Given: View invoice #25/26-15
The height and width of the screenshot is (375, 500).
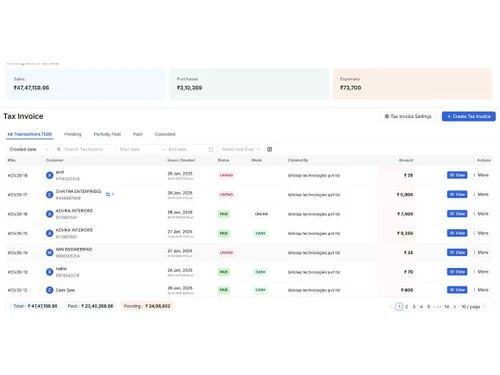Looking at the screenshot, I should (457, 233).
